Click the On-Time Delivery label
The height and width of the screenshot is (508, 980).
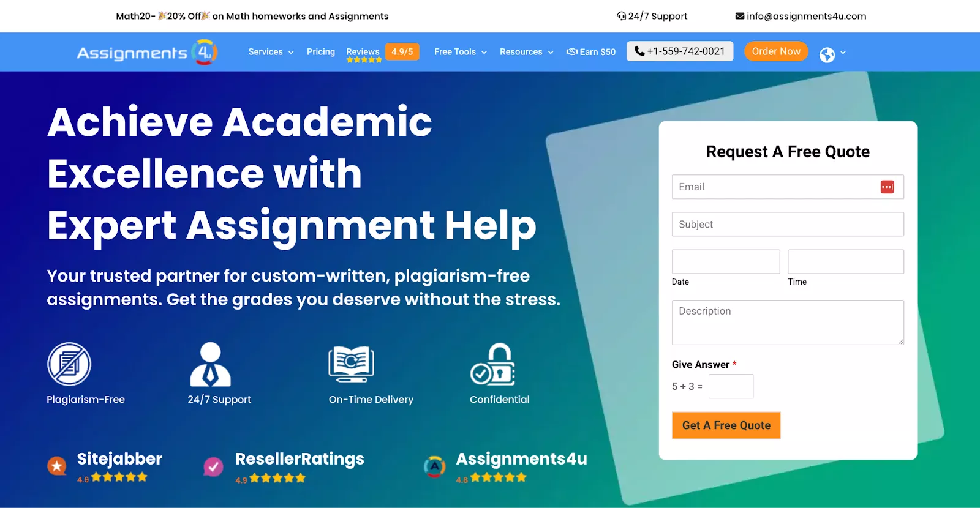[x=371, y=399]
